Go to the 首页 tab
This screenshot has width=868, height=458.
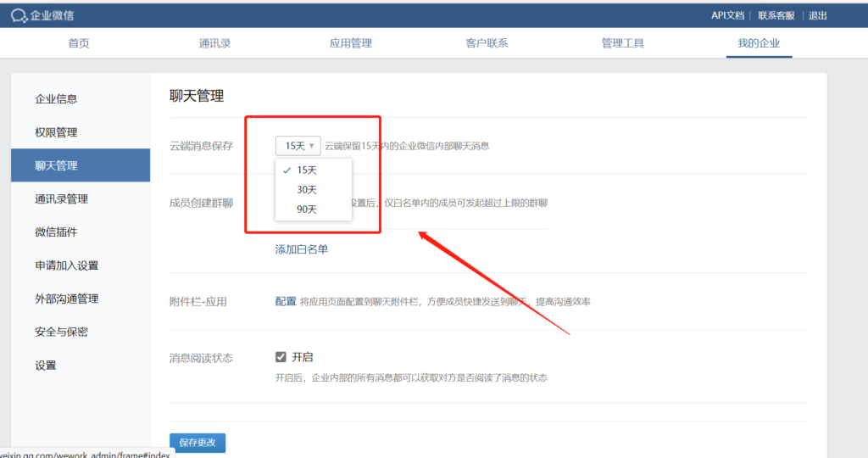(x=79, y=43)
